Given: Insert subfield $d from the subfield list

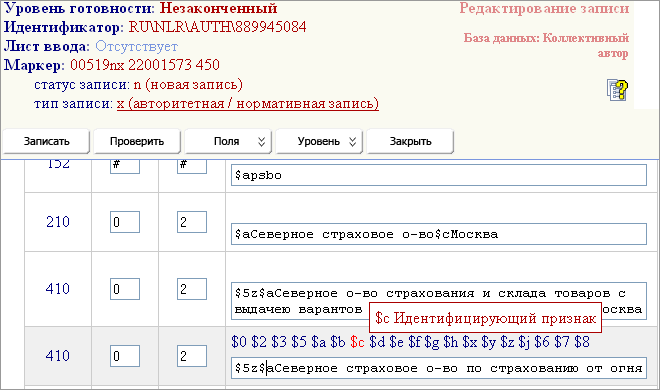Looking at the screenshot, I should coord(377,342).
